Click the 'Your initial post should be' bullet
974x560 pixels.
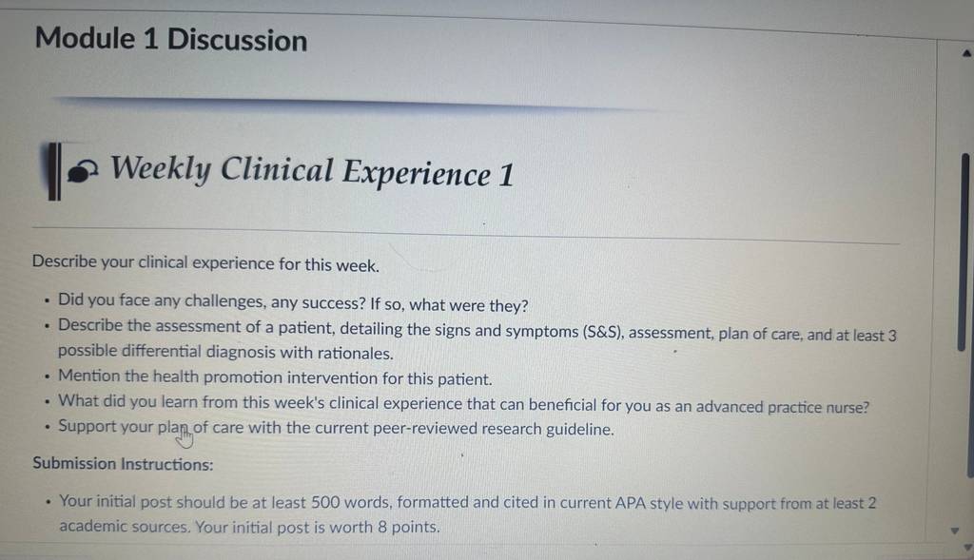point(467,502)
